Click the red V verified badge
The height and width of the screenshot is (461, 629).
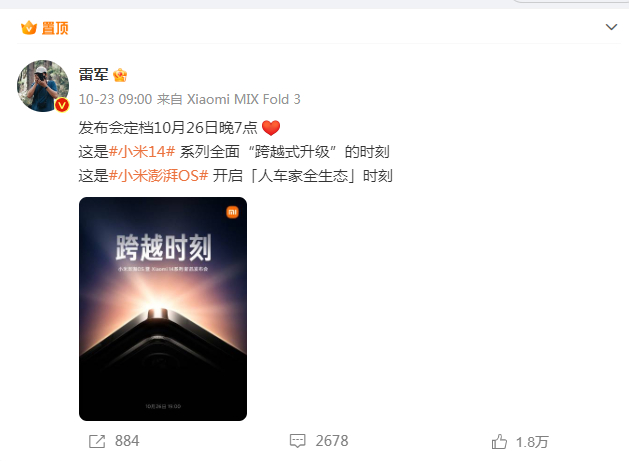[x=62, y=105]
